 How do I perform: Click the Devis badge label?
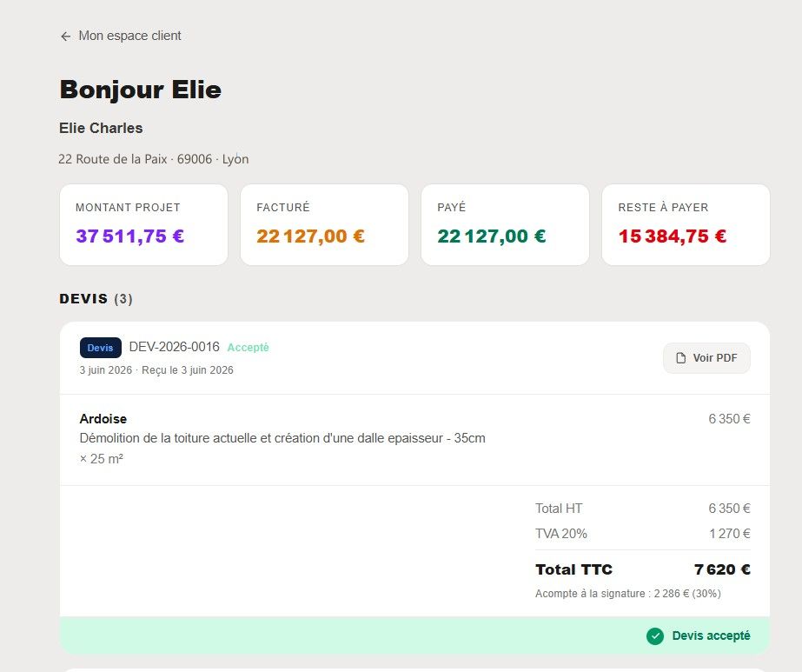(x=101, y=348)
